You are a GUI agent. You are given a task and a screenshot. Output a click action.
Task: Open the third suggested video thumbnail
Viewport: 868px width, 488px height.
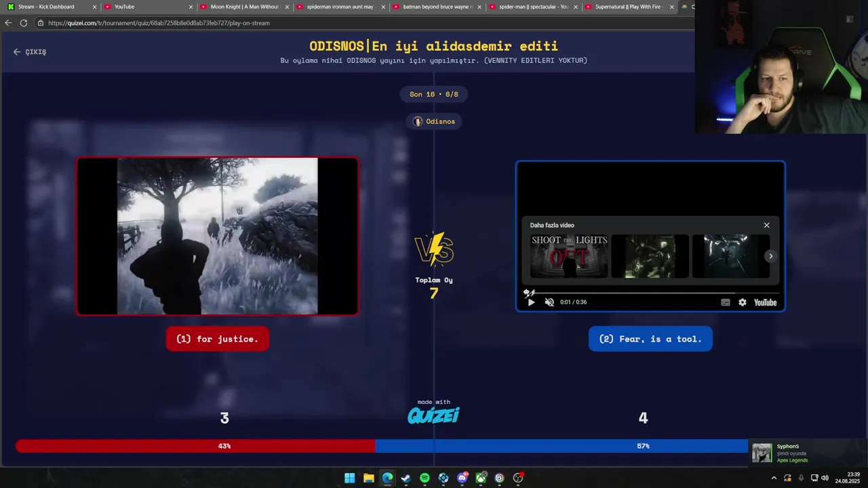coord(731,256)
